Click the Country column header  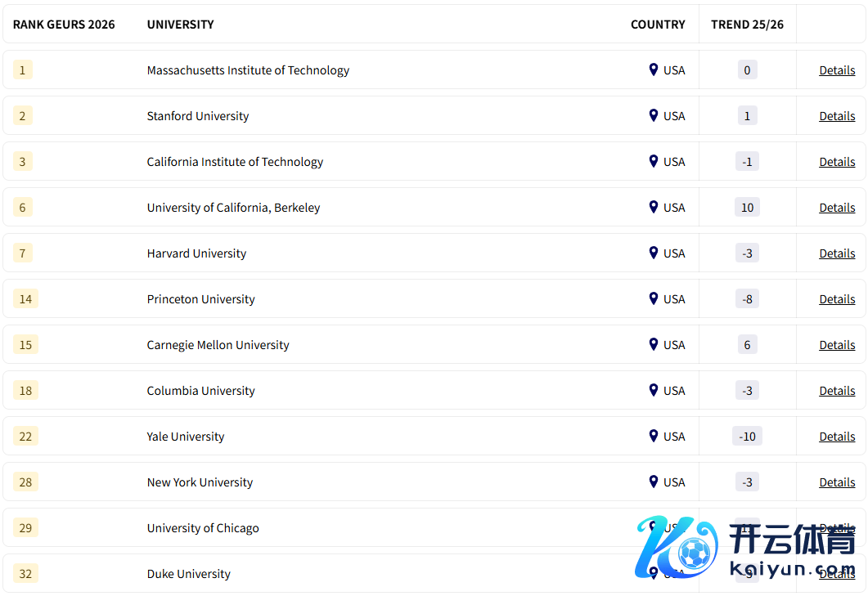coord(658,25)
